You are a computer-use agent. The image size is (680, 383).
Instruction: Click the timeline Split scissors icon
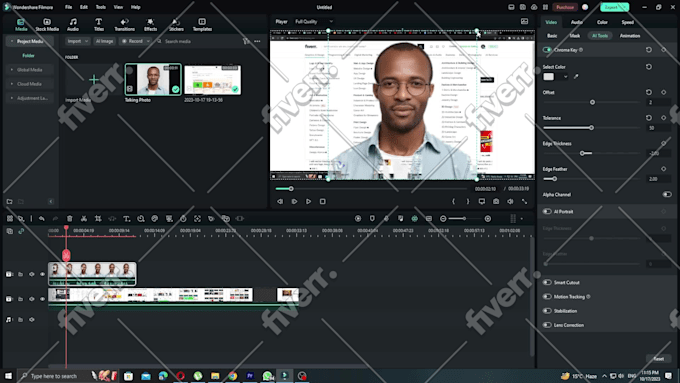click(x=84, y=219)
